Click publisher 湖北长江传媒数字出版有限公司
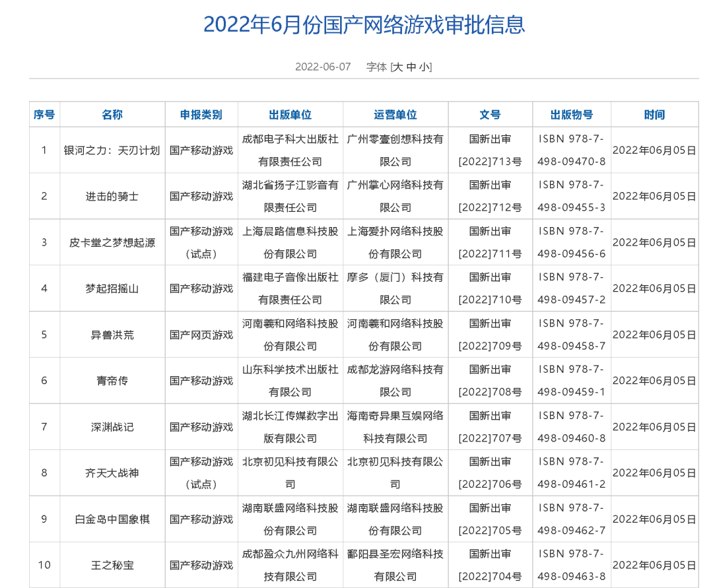713x588 pixels. pyautogui.click(x=290, y=427)
